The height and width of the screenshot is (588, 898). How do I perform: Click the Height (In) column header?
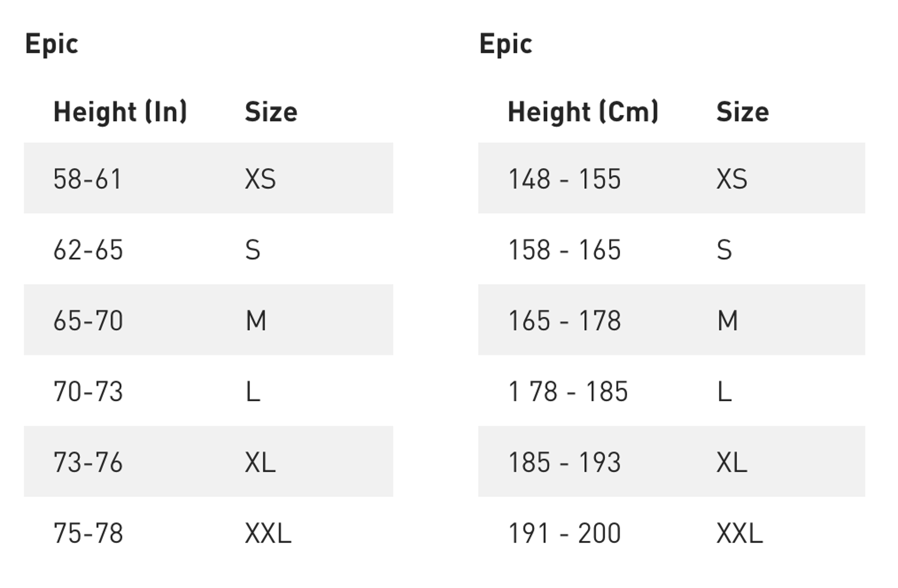pyautogui.click(x=120, y=112)
